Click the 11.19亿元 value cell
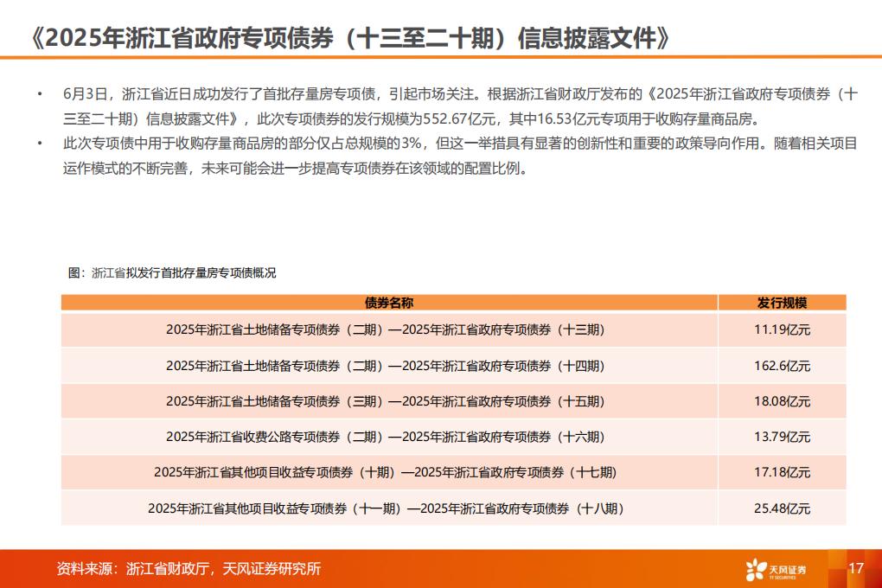 click(x=782, y=329)
